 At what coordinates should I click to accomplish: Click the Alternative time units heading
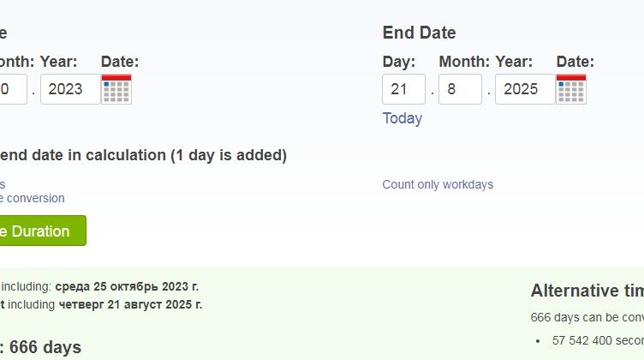click(x=587, y=290)
